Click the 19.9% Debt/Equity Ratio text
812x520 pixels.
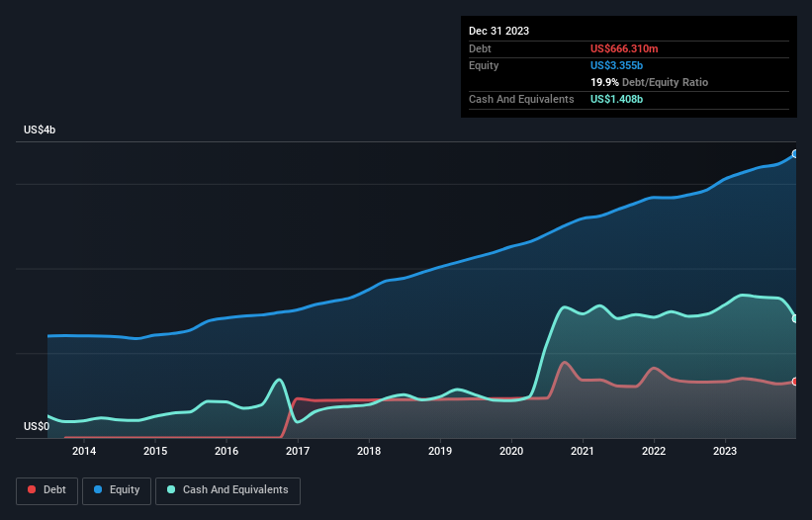coord(649,82)
